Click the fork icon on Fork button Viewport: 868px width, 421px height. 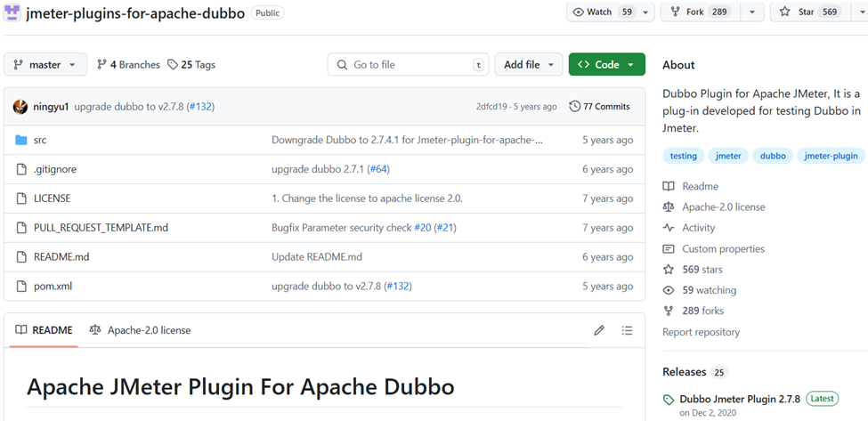(x=675, y=12)
